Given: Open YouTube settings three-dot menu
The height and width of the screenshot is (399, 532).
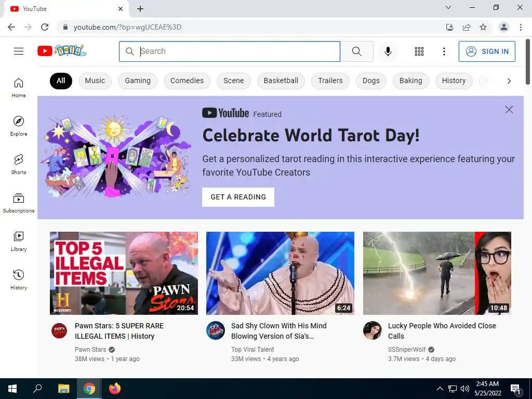Looking at the screenshot, I should [444, 51].
